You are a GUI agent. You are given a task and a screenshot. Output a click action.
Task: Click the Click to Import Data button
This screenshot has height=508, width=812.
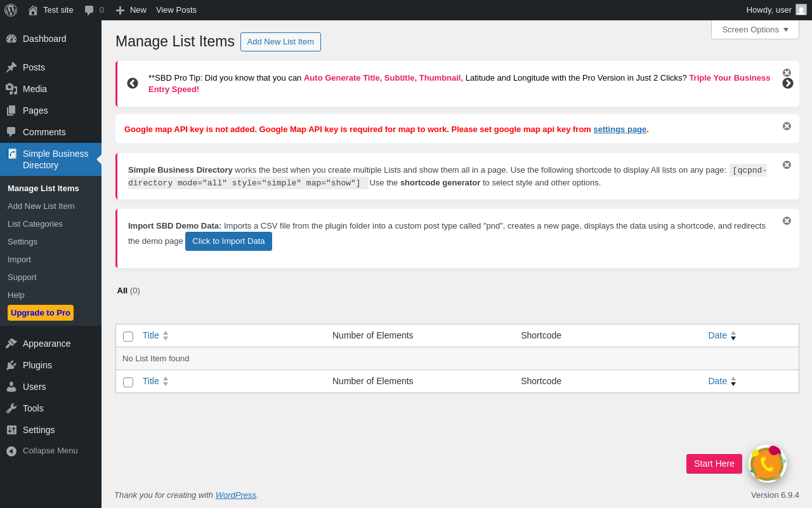click(x=228, y=241)
